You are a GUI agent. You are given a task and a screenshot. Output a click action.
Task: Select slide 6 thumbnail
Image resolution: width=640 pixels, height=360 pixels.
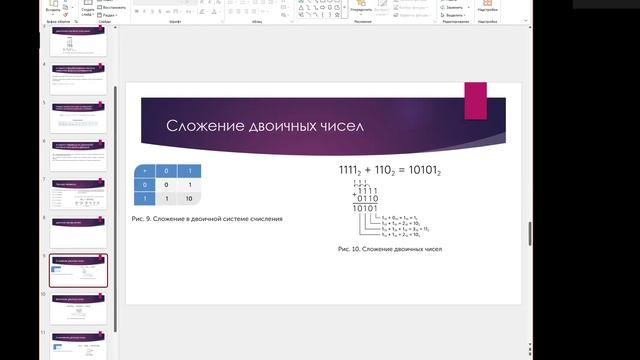[78, 155]
